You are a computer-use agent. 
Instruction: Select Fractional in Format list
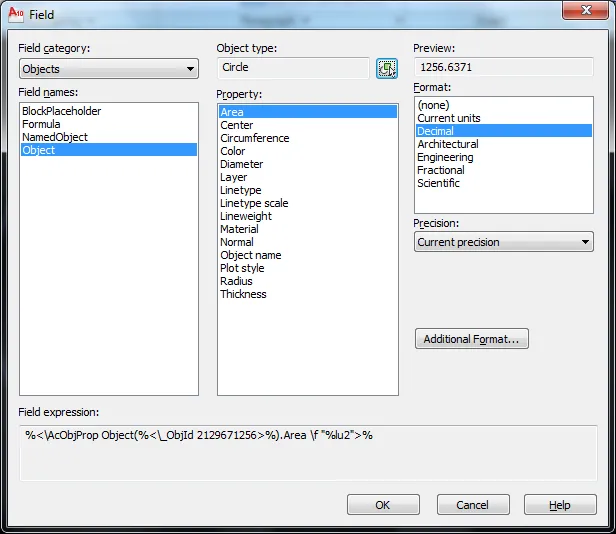pos(440,170)
